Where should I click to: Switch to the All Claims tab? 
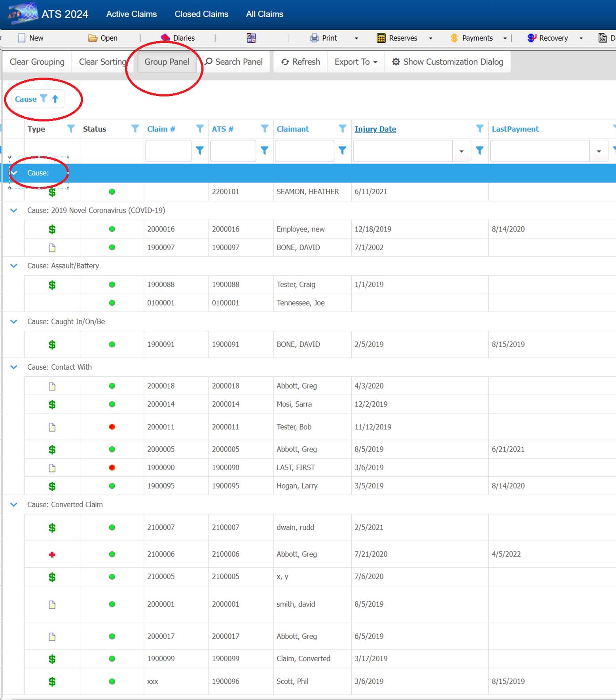264,14
